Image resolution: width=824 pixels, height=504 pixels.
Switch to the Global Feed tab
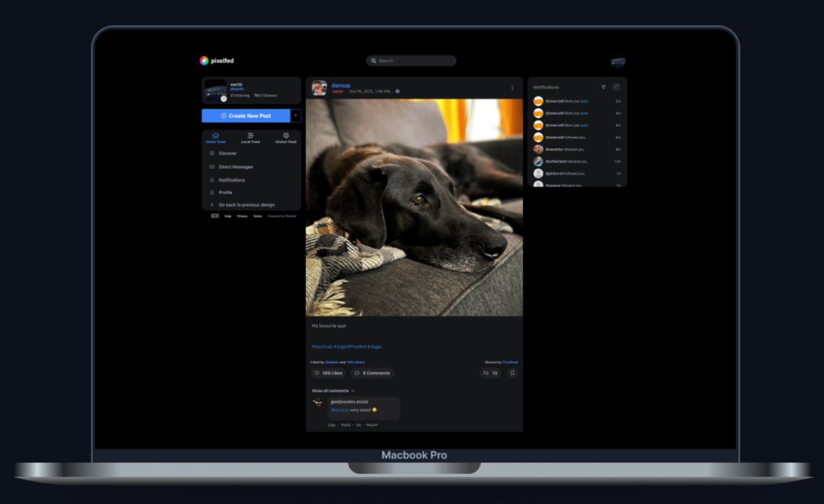(x=286, y=138)
